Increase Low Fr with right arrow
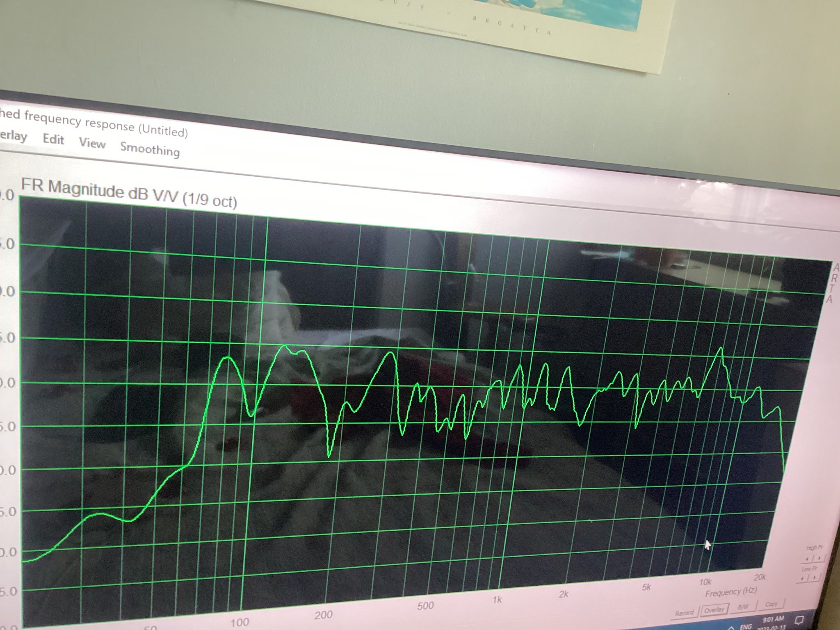Screen dimensions: 840x630 (x=814, y=577)
